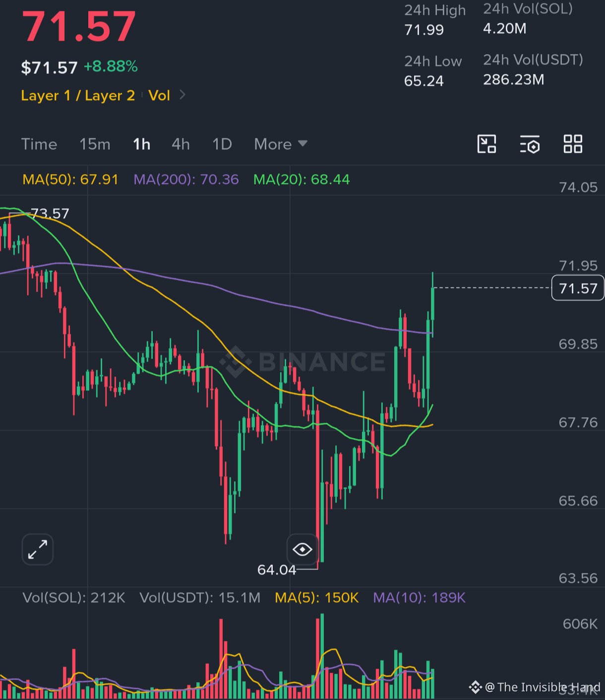Click the 63.56 price axis label
This screenshot has height=700, width=605.
point(578,578)
